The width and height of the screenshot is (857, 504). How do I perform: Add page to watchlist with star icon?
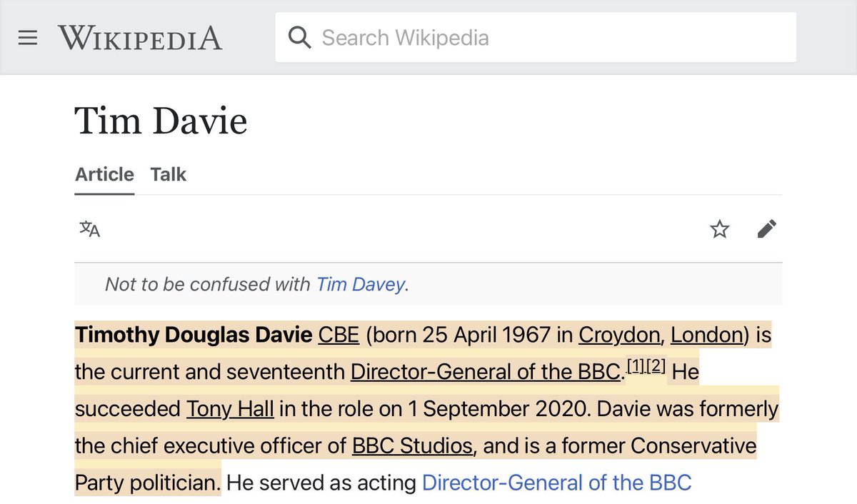click(720, 229)
